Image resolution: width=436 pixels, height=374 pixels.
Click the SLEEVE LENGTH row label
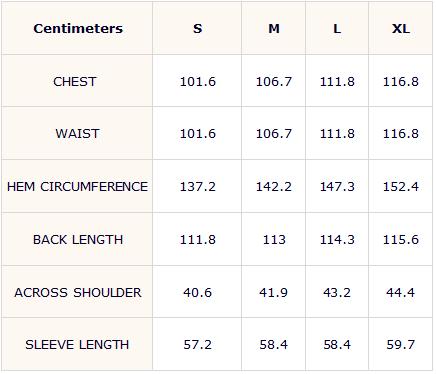tap(77, 345)
